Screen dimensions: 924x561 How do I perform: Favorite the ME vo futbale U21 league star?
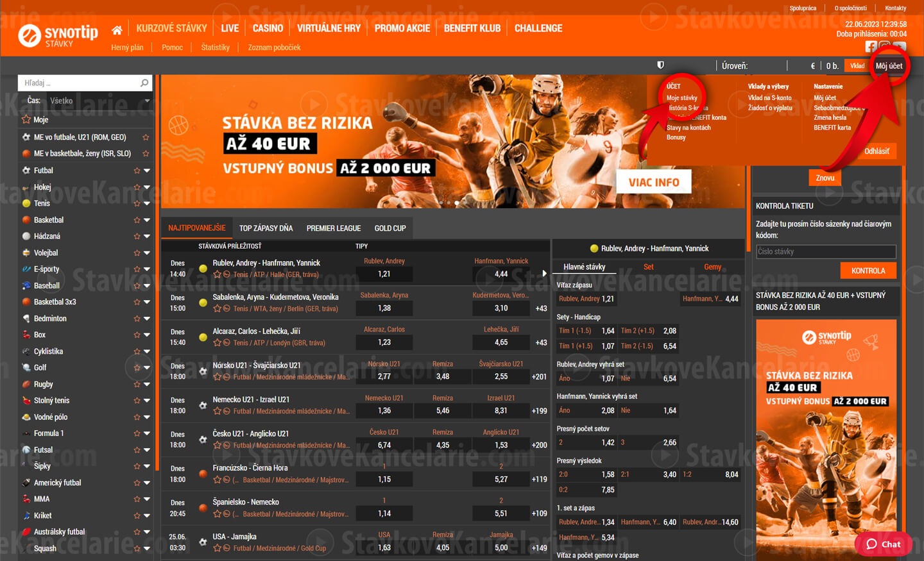(146, 137)
